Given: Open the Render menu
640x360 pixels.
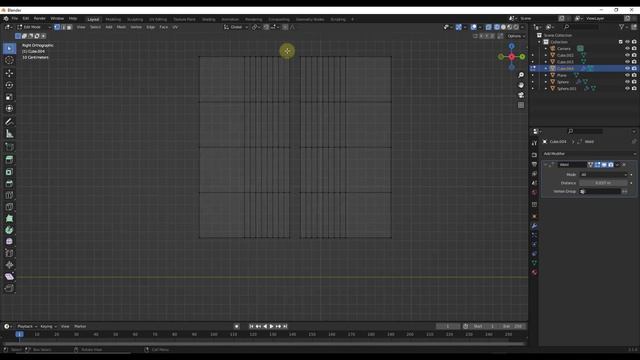Looking at the screenshot, I should tap(40, 19).
